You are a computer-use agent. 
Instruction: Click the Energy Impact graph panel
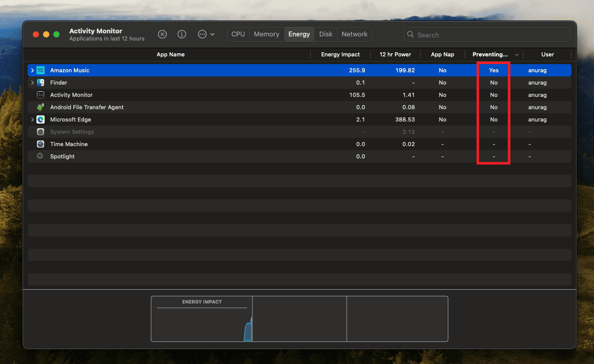(202, 319)
